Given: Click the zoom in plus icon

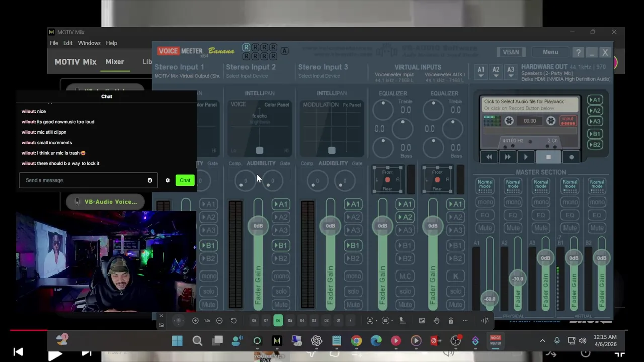Looking at the screenshot, I should [195, 321].
